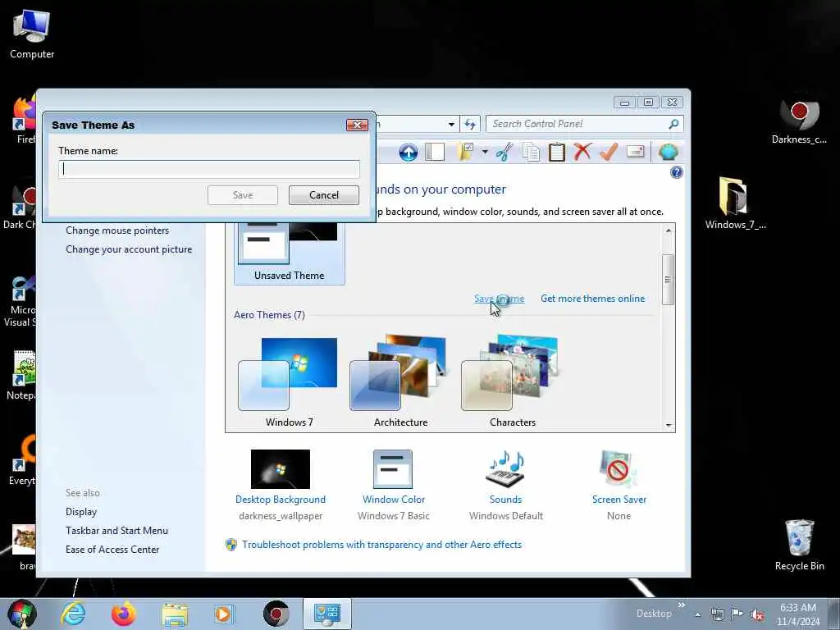Image resolution: width=840 pixels, height=630 pixels.
Task: Click the theme list scrollbar thumb
Action: tap(668, 280)
